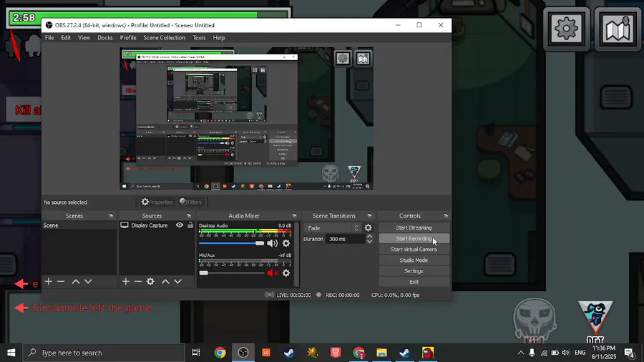This screenshot has width=644, height=362.
Task: Open OBS Settings button
Action: (x=414, y=271)
